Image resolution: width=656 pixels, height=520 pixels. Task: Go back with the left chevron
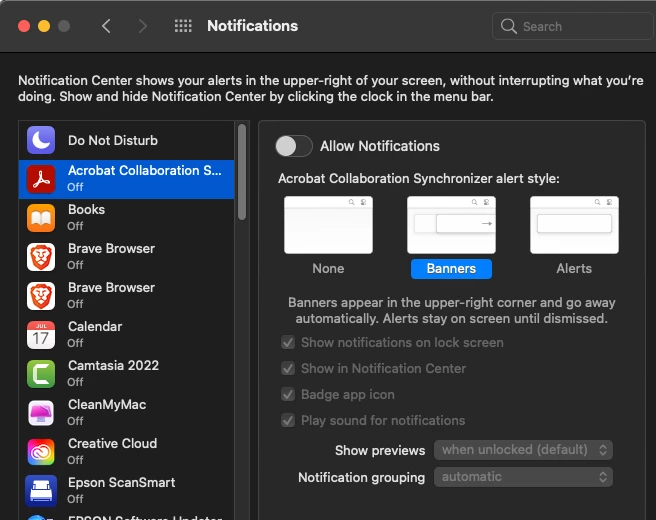click(106, 26)
